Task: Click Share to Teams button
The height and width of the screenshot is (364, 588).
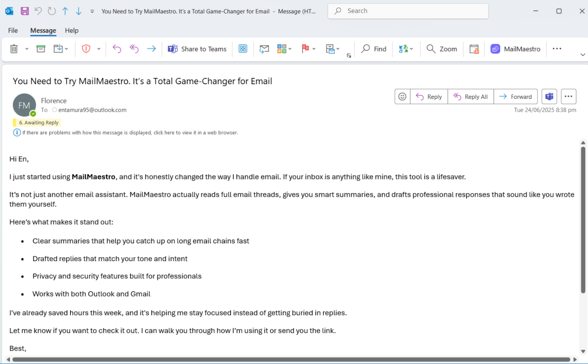Action: click(x=197, y=49)
